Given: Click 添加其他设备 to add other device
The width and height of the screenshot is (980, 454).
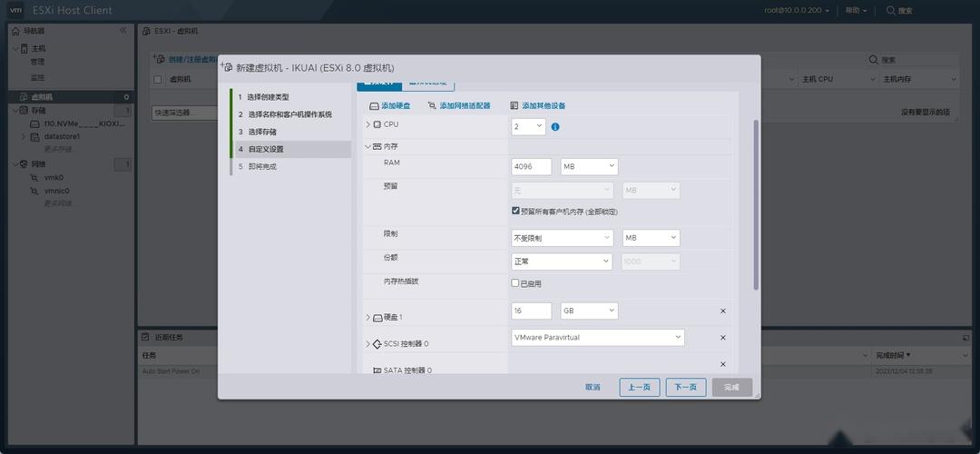Looking at the screenshot, I should point(538,105).
